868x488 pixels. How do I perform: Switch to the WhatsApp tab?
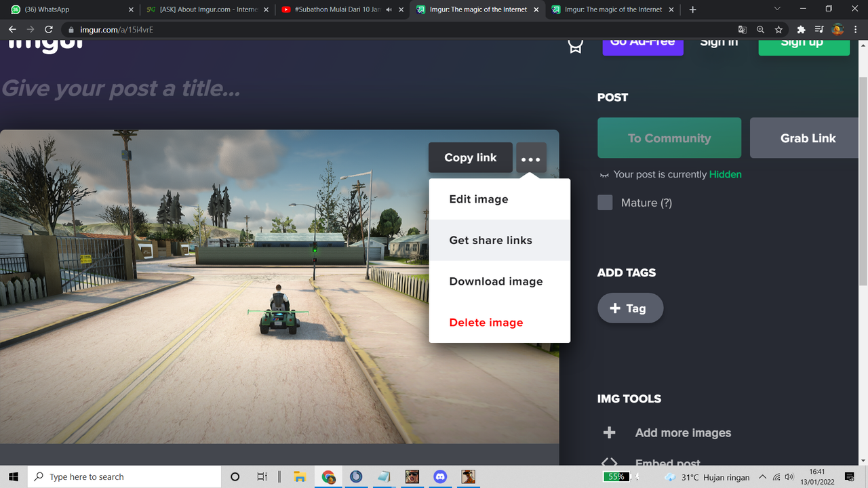coord(70,9)
